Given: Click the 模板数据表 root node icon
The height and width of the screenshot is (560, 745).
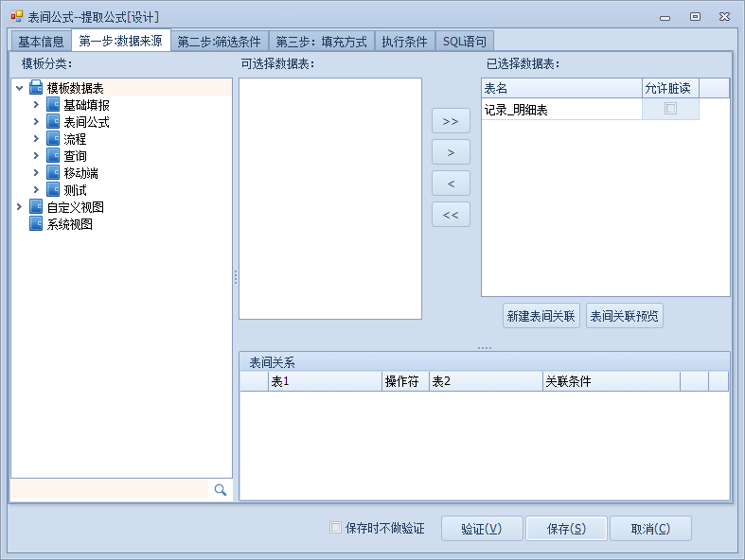Looking at the screenshot, I should coord(36,88).
